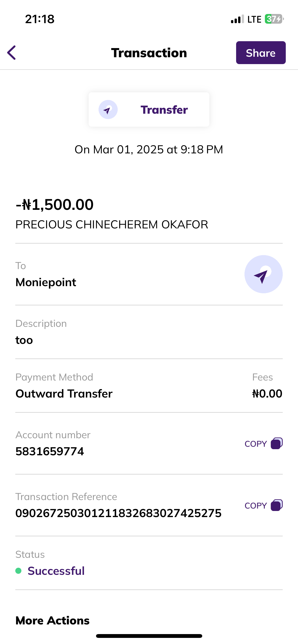This screenshot has height=644, width=298.
Task: Click the copy icon for Transaction Reference
Action: [277, 505]
